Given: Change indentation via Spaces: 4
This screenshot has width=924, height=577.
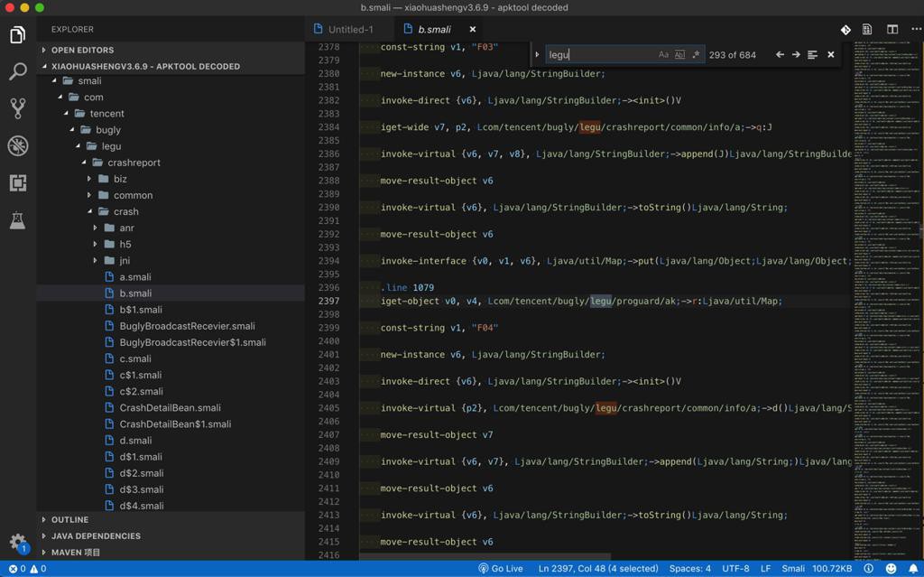Looking at the screenshot, I should (690, 569).
